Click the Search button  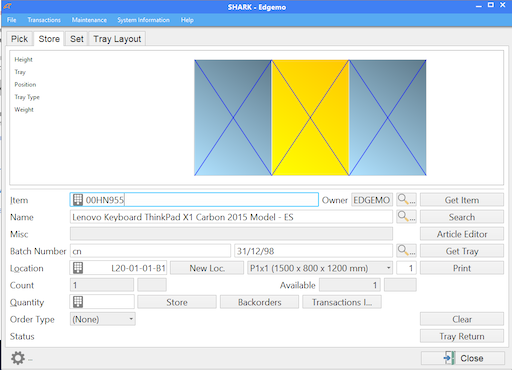click(x=462, y=217)
